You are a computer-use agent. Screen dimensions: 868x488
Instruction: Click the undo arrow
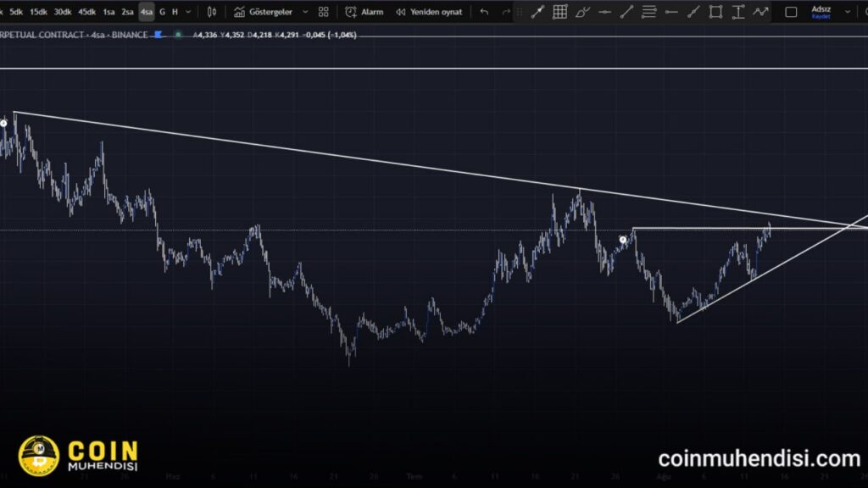pyautogui.click(x=484, y=12)
